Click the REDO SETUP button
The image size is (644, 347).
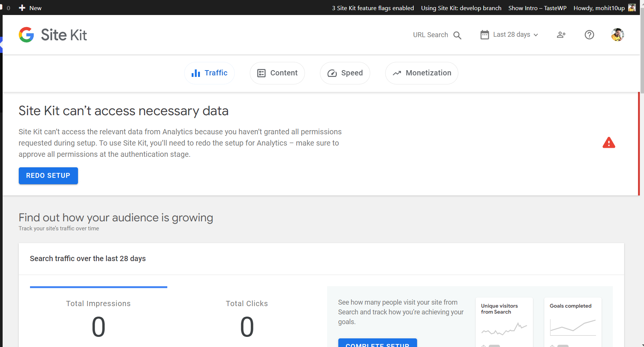coord(48,176)
